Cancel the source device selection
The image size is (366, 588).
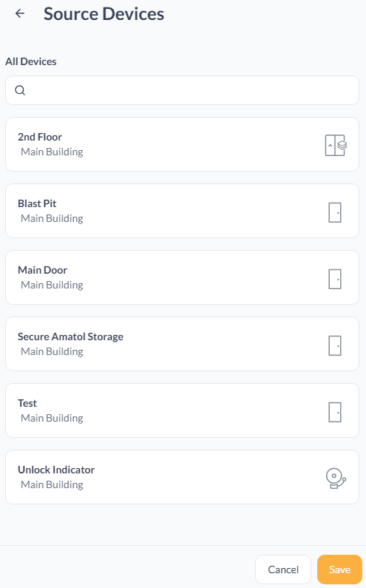tap(283, 570)
